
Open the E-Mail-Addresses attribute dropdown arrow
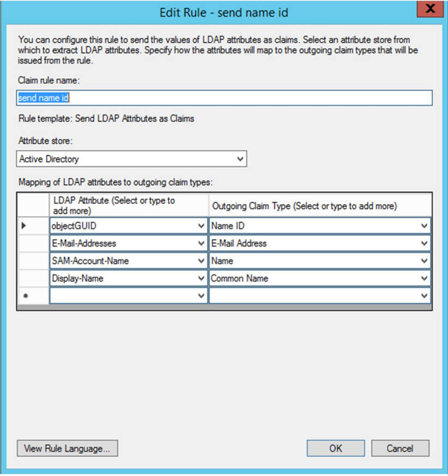coord(201,243)
